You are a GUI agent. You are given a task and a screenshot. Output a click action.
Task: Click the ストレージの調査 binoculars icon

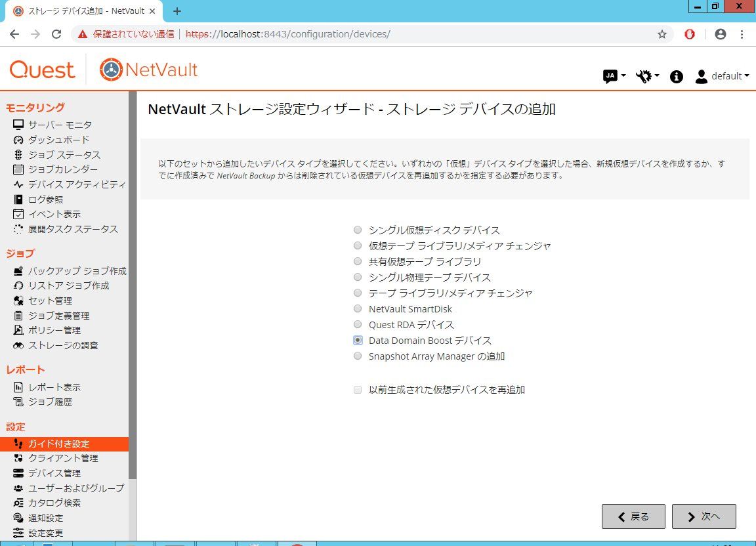pos(18,345)
